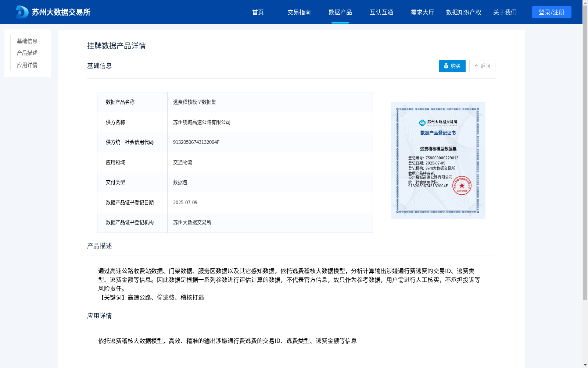Image resolution: width=588 pixels, height=368 pixels.
Task: Click the 【关键词】高速公路、偷逃费、稽核打逃 line
Action: (151, 297)
